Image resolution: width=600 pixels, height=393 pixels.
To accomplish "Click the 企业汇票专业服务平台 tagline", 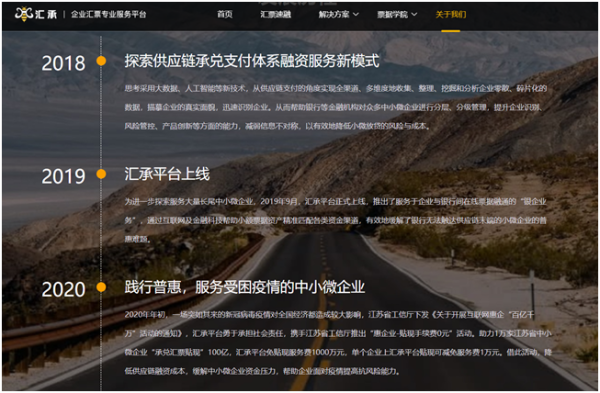I will 109,15.
